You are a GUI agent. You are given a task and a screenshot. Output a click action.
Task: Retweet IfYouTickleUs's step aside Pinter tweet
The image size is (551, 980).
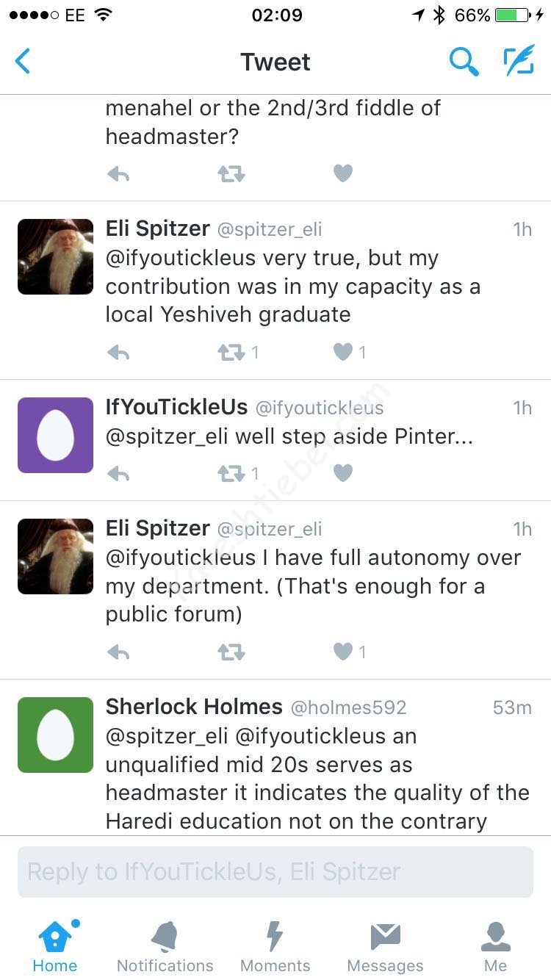[231, 473]
